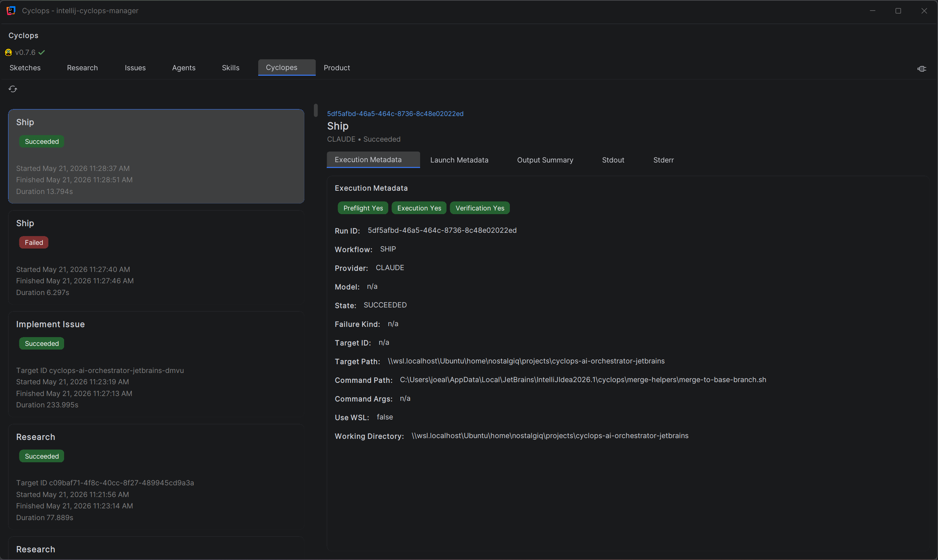
Task: Click the Failure Kind value "n/a"
Action: click(393, 324)
